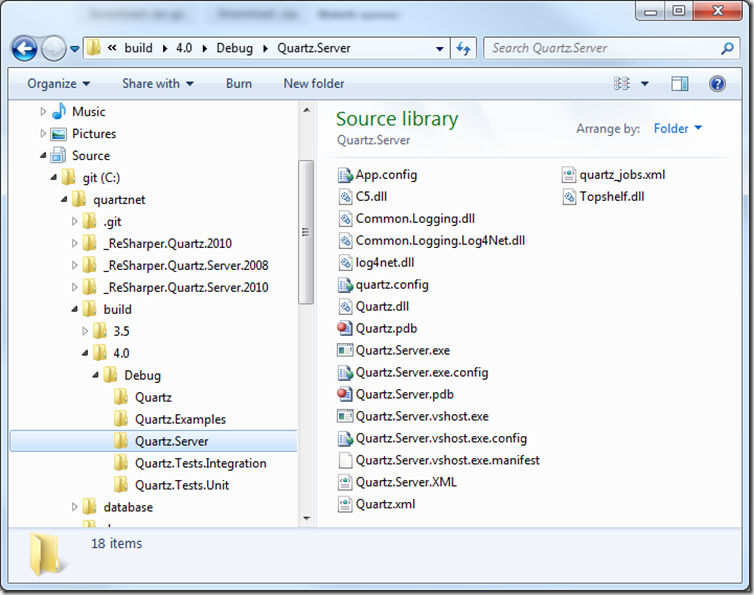The image size is (754, 595).
Task: Click the refresh button beside address bar
Action: (464, 48)
